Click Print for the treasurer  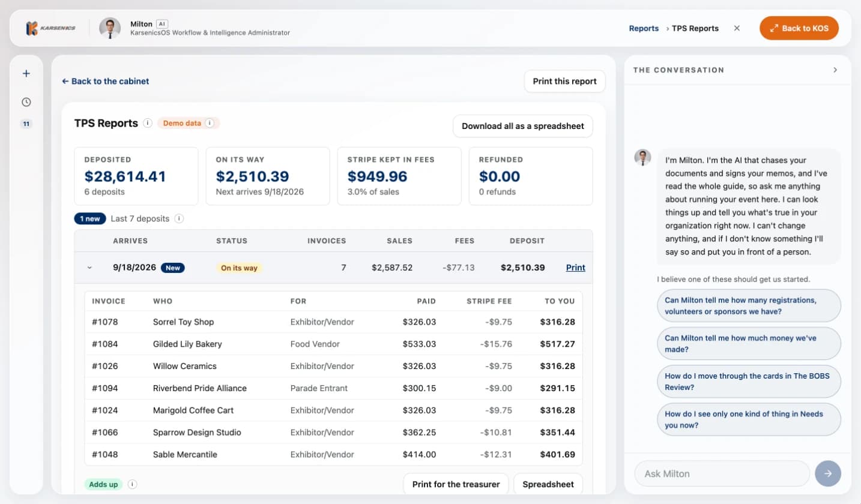tap(456, 484)
